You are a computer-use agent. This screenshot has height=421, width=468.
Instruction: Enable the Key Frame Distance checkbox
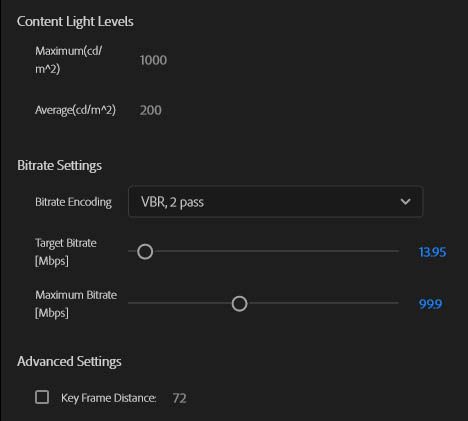[42, 397]
